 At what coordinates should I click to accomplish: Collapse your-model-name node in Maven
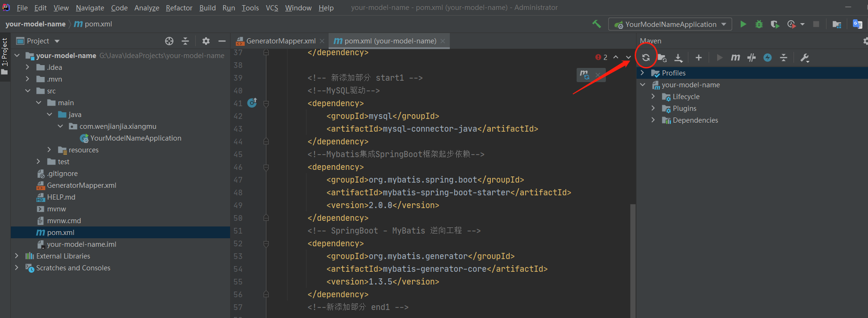642,84
